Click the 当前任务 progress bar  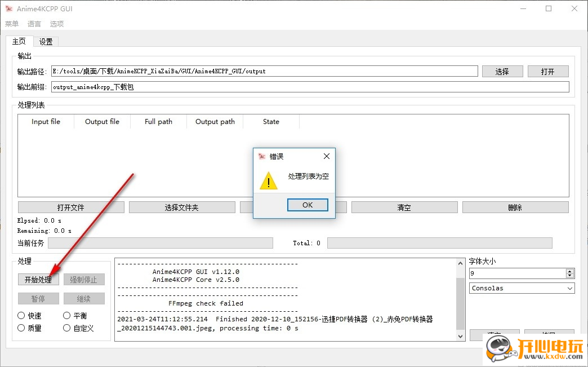click(161, 243)
